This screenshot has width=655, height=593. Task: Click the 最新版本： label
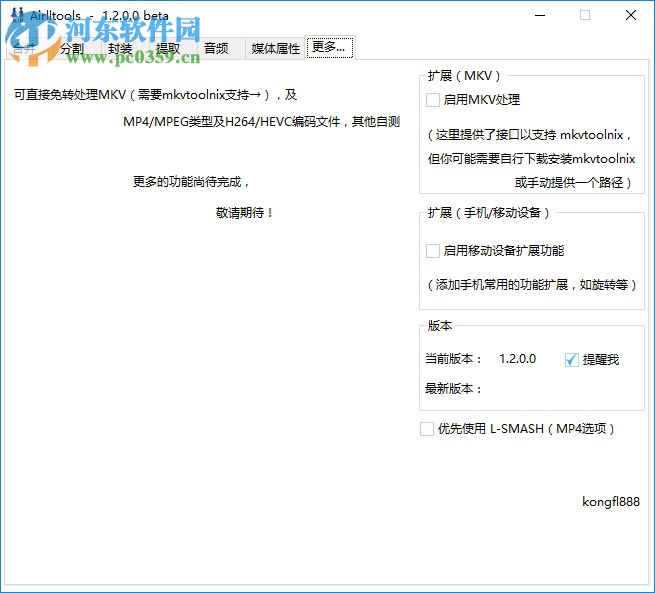(454, 389)
